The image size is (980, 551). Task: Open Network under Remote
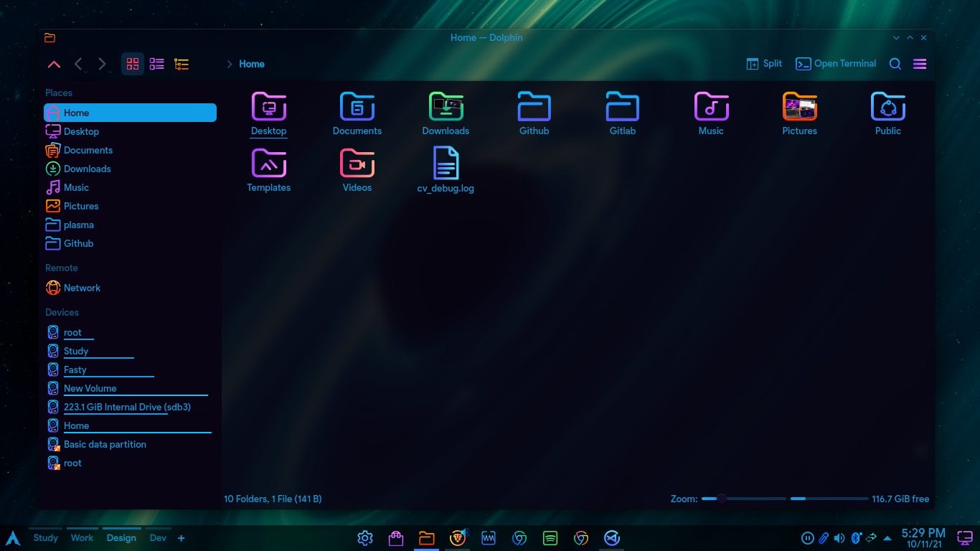[x=130, y=288]
